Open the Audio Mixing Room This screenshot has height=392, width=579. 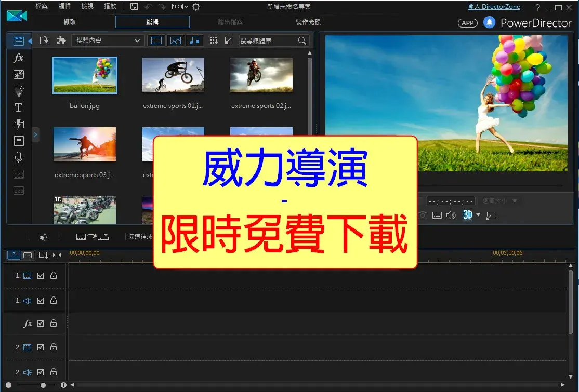19,141
